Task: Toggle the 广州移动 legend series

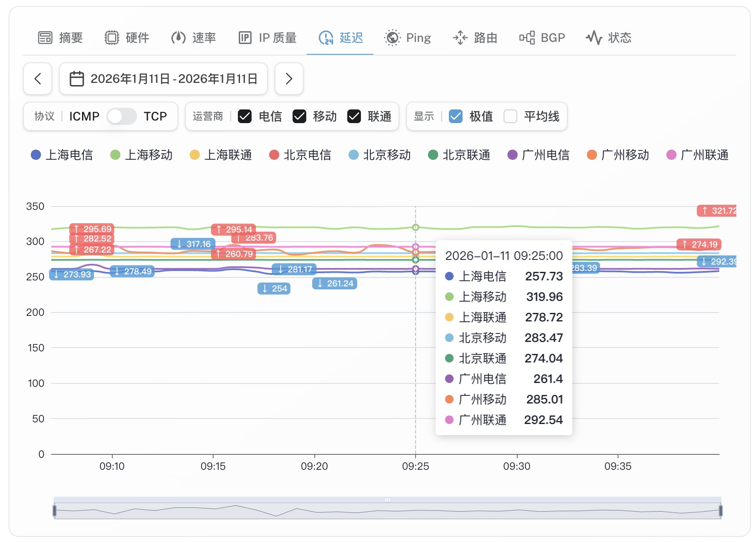Action: pyautogui.click(x=618, y=155)
